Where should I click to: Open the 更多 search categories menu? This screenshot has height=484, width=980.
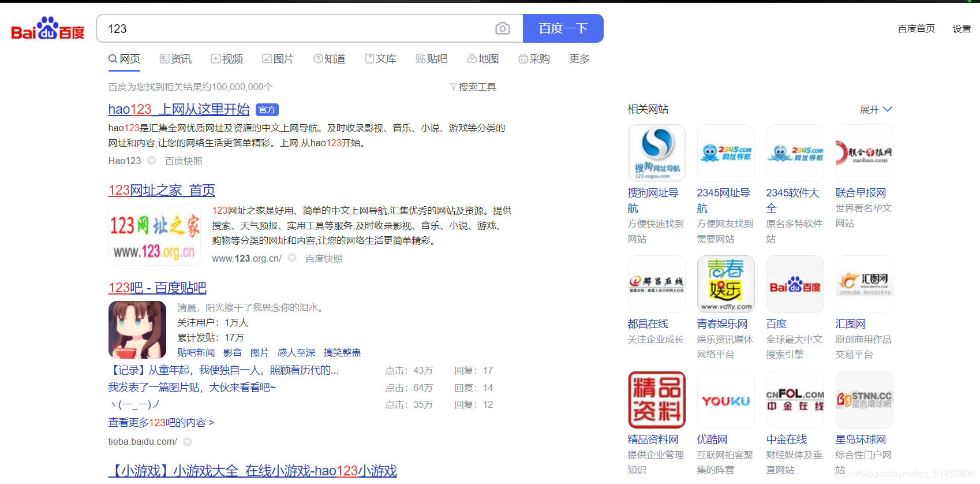point(579,59)
